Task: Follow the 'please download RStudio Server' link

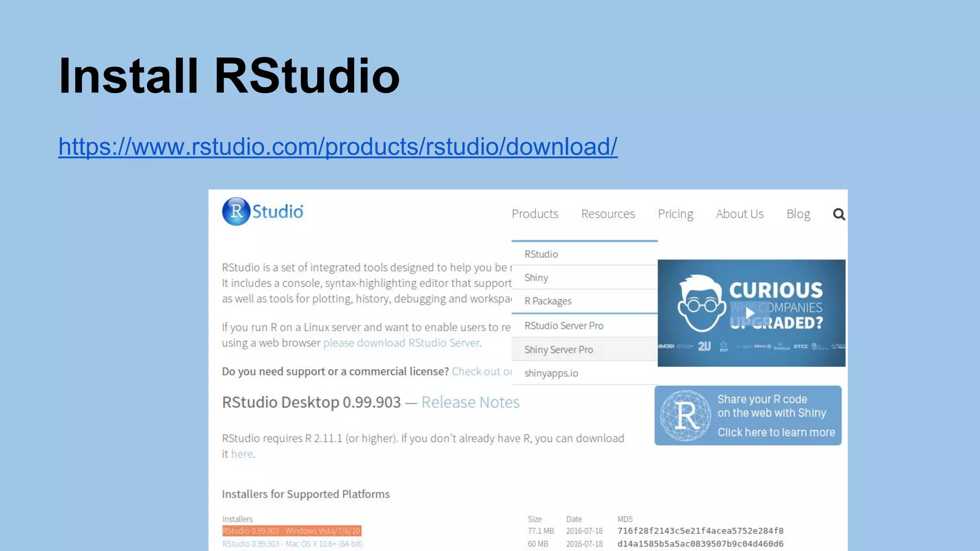Action: (x=401, y=343)
